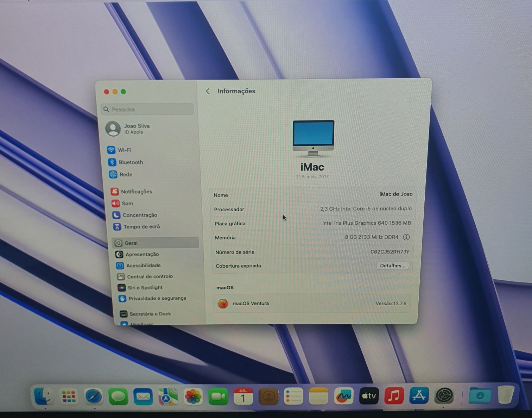
Task: Select Geral in the sidebar
Action: coord(155,243)
